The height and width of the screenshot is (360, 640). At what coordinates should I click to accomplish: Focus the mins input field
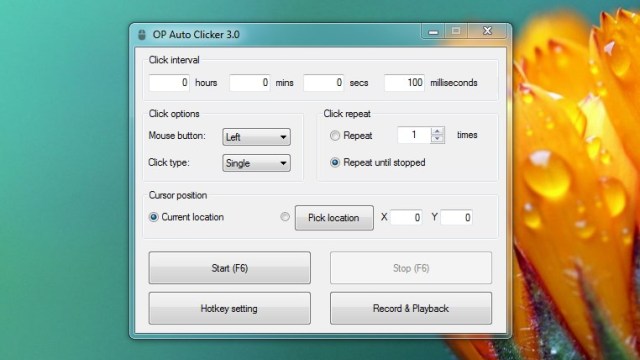coord(249,82)
